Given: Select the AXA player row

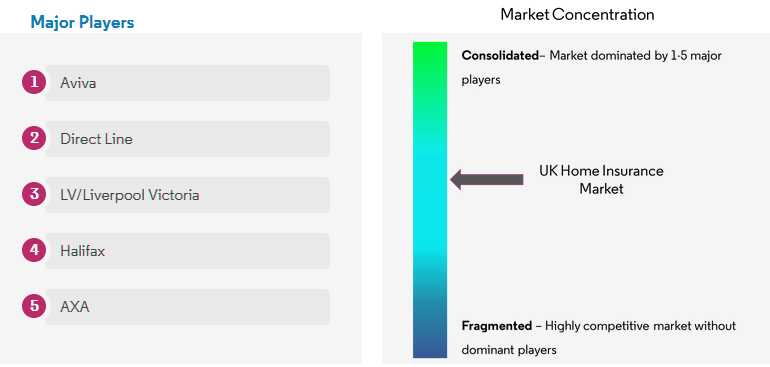Looking at the screenshot, I should [x=188, y=307].
